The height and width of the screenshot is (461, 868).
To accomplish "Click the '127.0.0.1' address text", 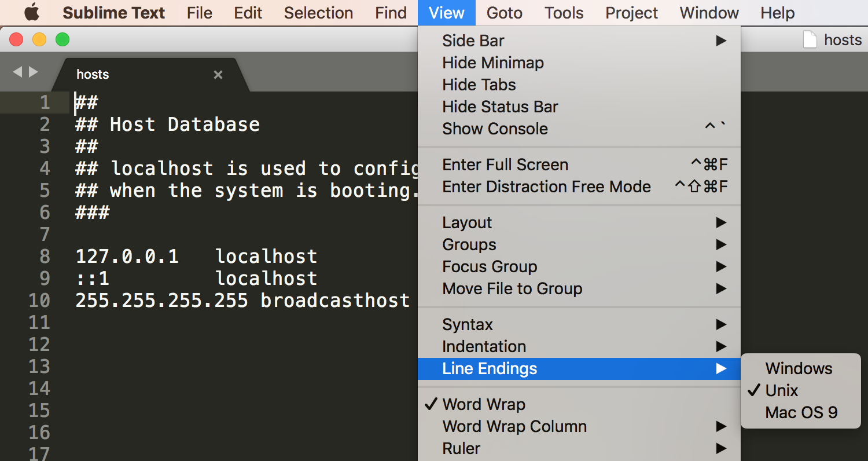I will [x=127, y=256].
